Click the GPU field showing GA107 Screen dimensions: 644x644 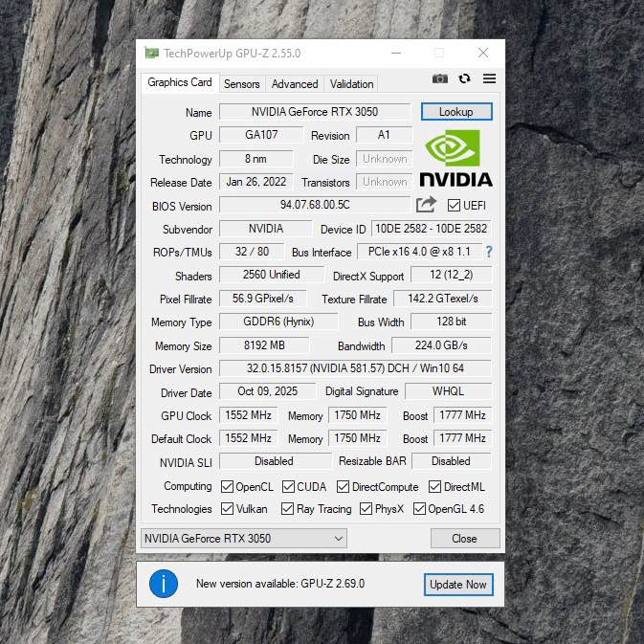tap(261, 135)
